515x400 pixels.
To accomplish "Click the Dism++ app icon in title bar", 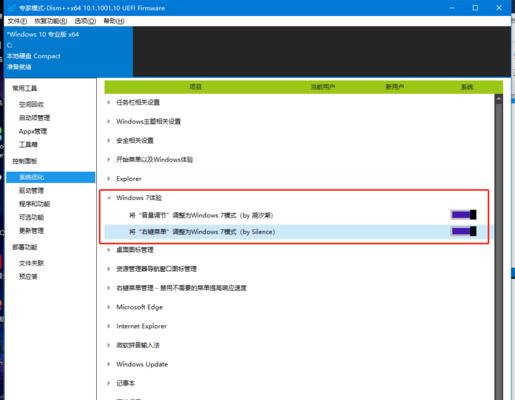I will point(12,8).
